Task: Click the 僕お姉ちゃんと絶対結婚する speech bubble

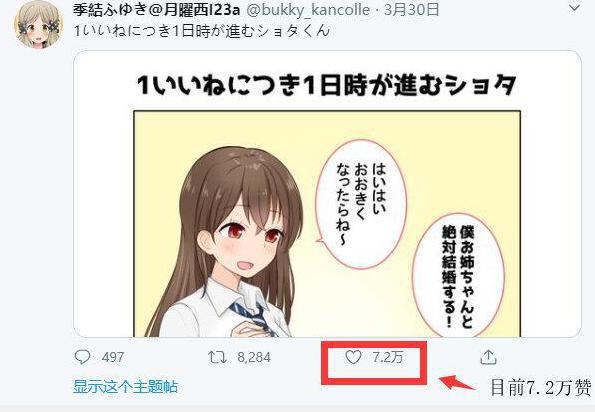Action: tap(458, 276)
